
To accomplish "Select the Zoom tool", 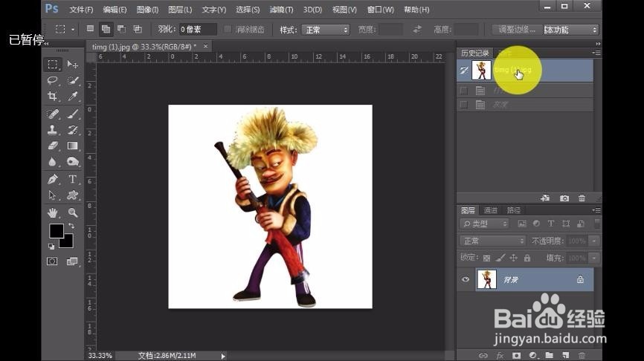I will (x=73, y=212).
